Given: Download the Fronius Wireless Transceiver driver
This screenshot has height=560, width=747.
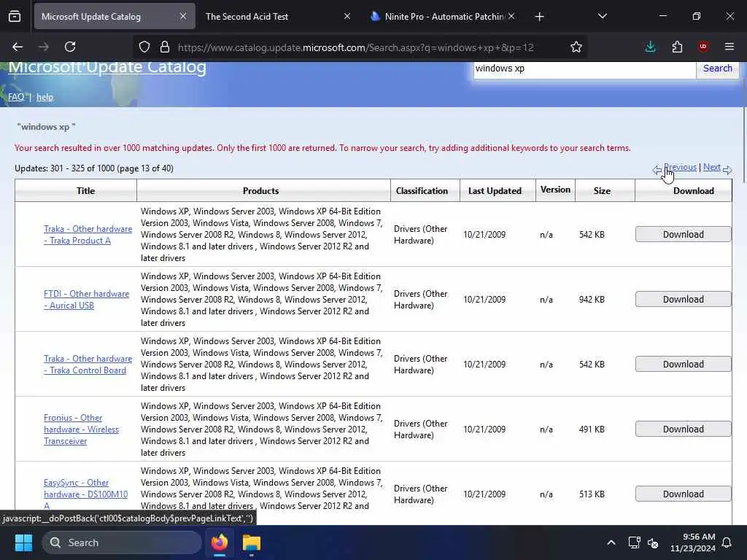Looking at the screenshot, I should (683, 429).
